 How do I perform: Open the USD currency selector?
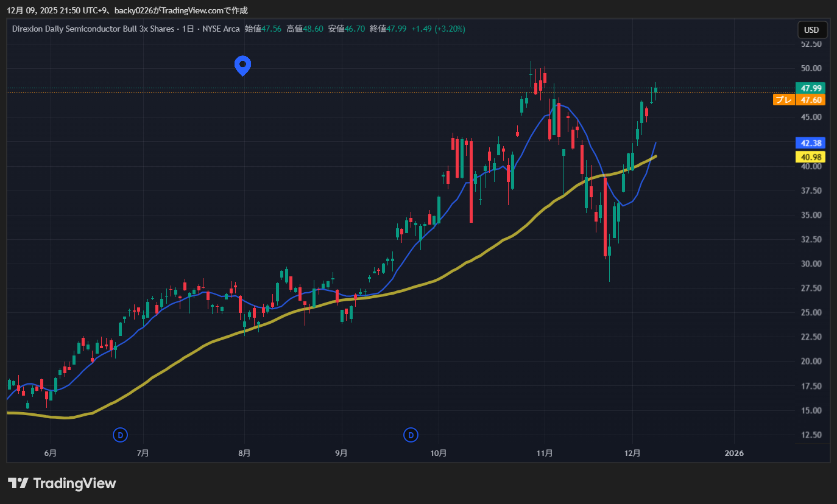(811, 30)
